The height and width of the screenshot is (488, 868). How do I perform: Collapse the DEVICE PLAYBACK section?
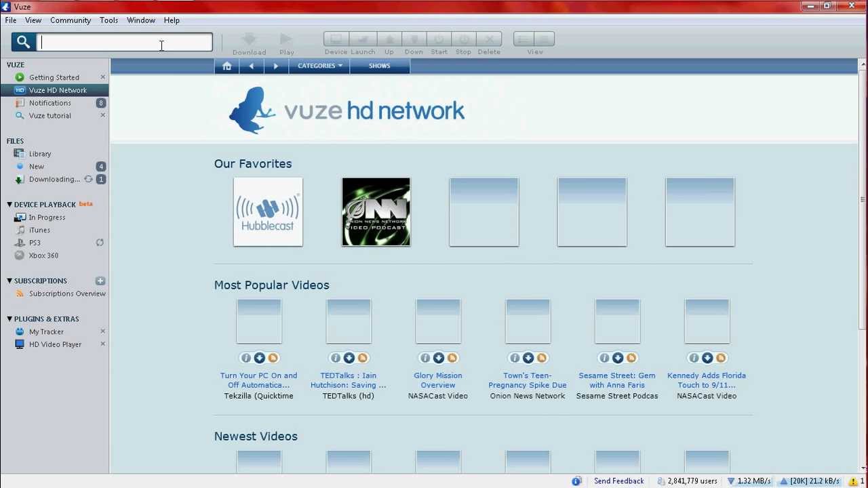[9, 205]
